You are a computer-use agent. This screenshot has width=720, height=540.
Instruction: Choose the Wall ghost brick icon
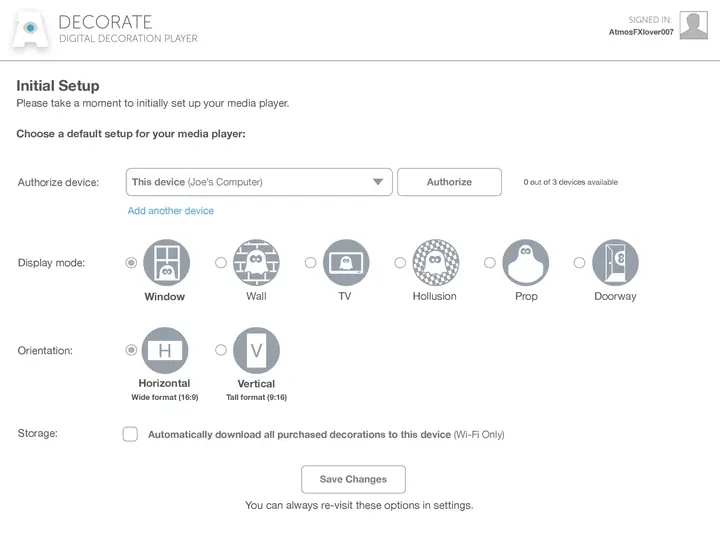pos(256,263)
